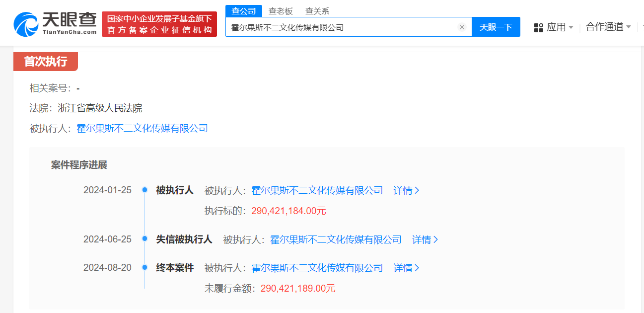Open the 被执行人 company link
The width and height of the screenshot is (644, 313).
point(142,128)
